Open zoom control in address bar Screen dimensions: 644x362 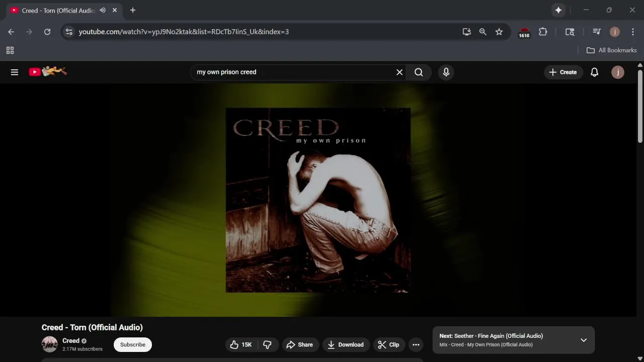(483, 32)
